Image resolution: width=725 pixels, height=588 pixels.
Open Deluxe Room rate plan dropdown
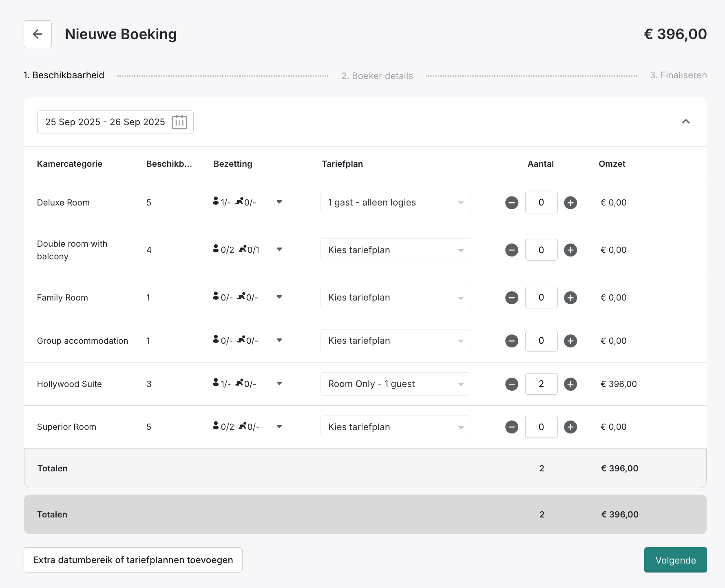[x=396, y=203]
